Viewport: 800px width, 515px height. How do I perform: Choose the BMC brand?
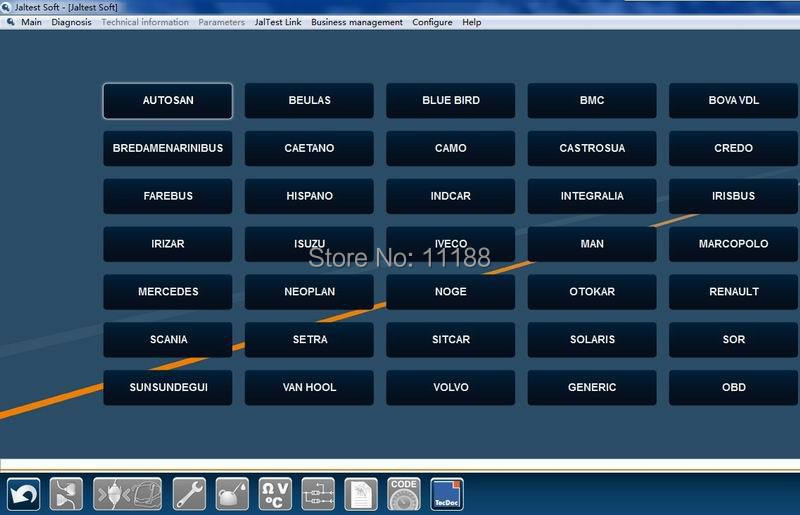coord(592,101)
